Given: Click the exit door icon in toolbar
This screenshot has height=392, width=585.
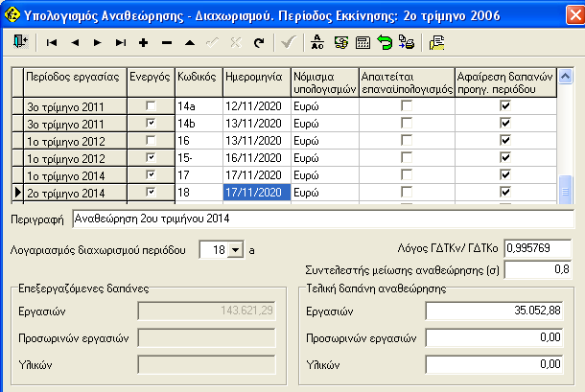Looking at the screenshot, I should (20, 42).
